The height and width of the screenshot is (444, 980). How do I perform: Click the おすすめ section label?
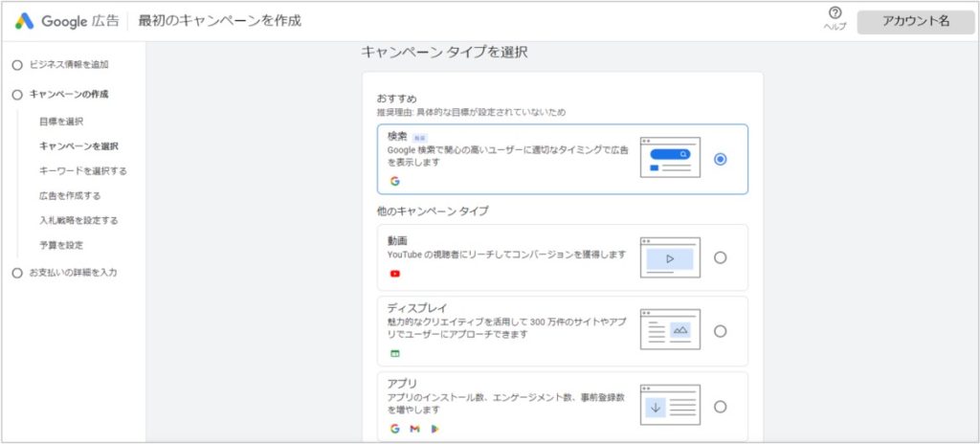(x=396, y=99)
